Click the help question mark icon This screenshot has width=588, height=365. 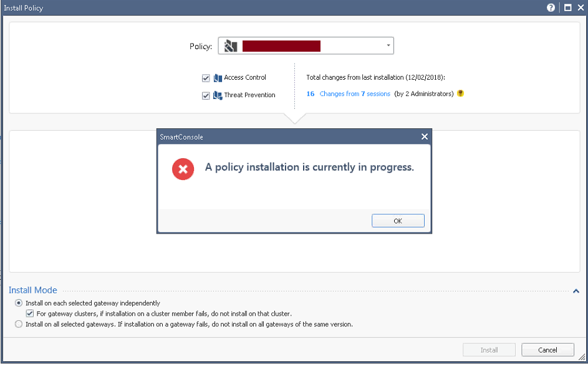coord(551,7)
